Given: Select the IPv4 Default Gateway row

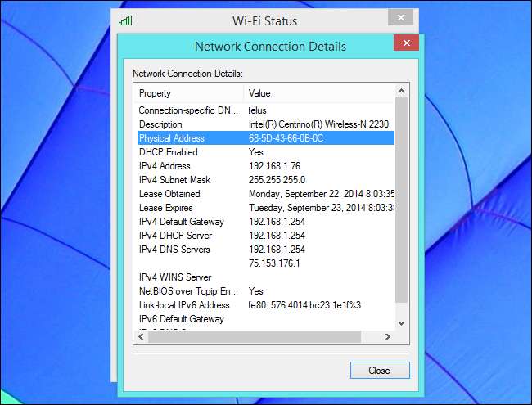Looking at the screenshot, I should [x=266, y=222].
